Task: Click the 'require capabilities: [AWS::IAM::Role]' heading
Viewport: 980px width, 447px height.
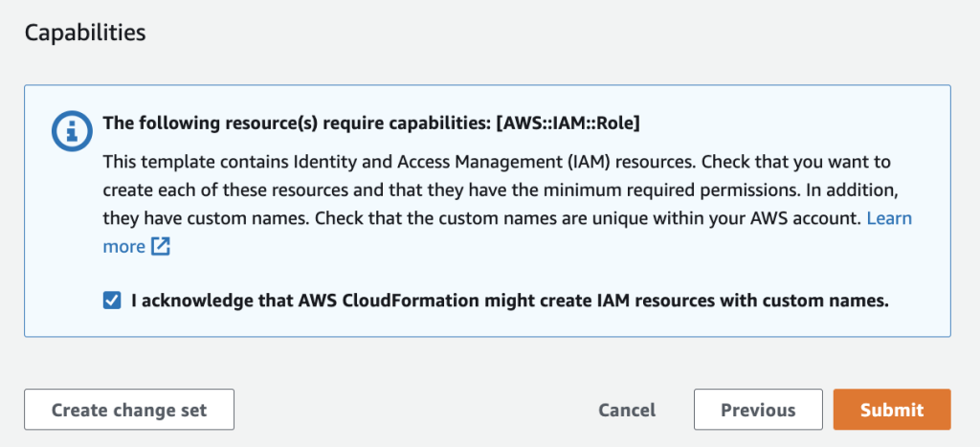Action: tap(371, 123)
